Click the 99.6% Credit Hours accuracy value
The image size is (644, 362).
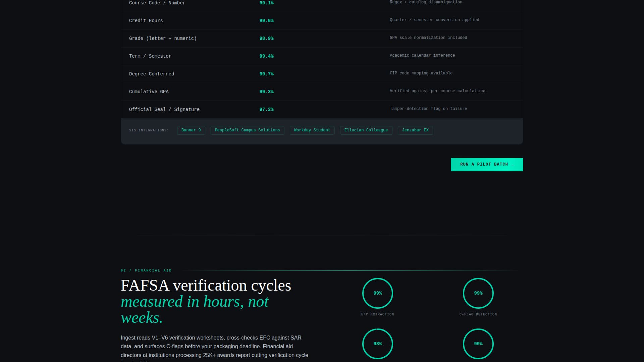click(x=267, y=21)
